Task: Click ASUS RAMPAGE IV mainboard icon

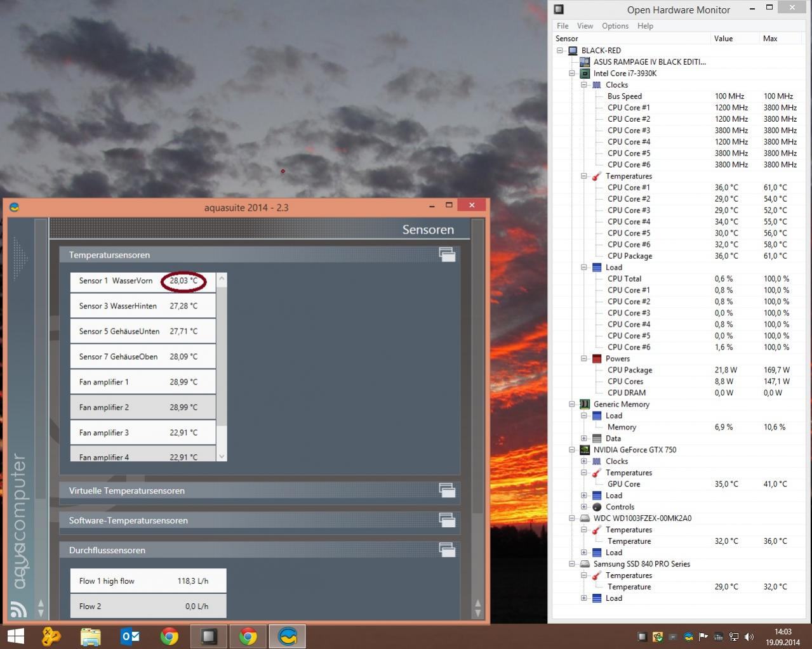Action: pyautogui.click(x=585, y=62)
